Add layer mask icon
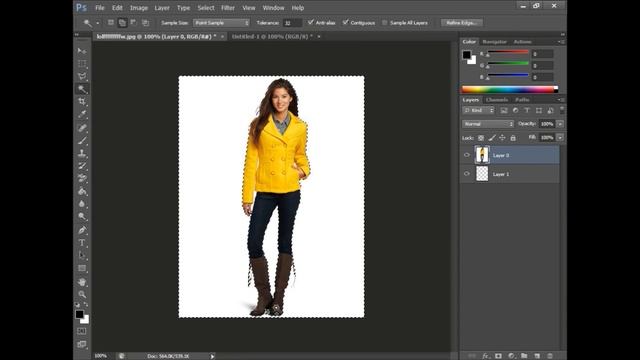Image resolution: width=640 pixels, height=360 pixels. click(498, 356)
